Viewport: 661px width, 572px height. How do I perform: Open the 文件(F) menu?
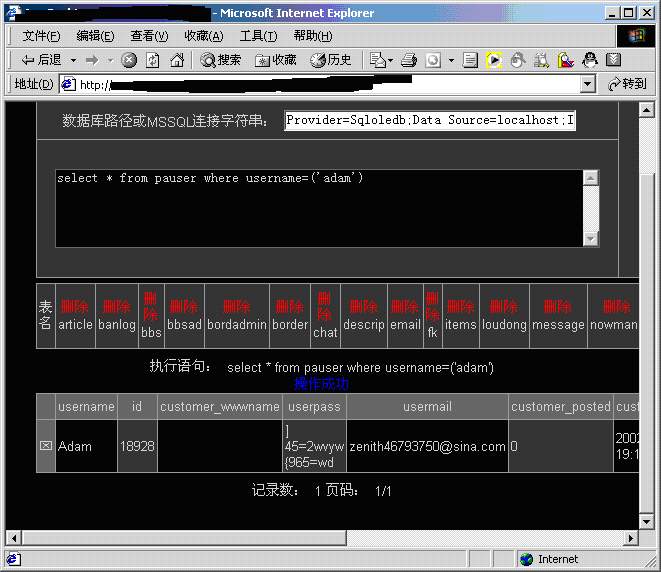(41, 36)
